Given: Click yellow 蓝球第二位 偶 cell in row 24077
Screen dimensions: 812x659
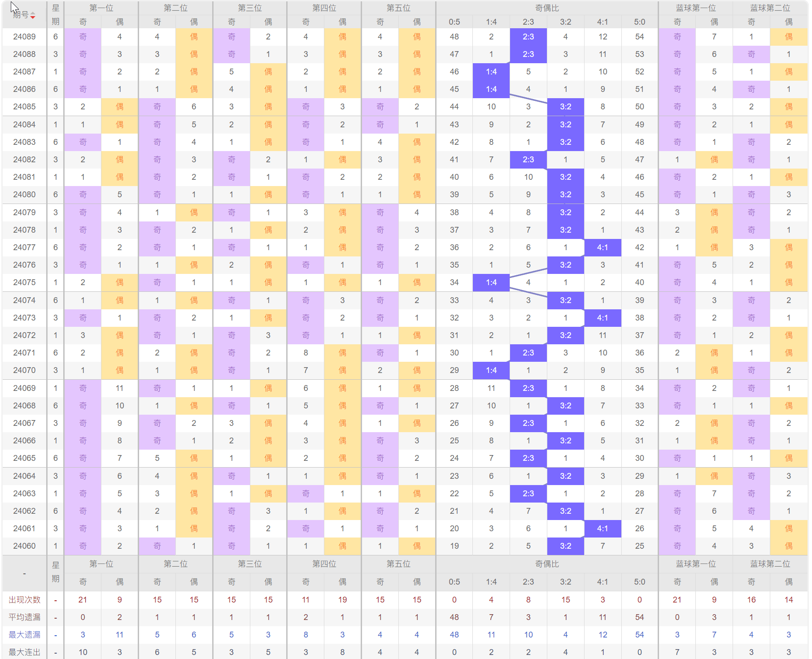Looking at the screenshot, I should pyautogui.click(x=789, y=247).
